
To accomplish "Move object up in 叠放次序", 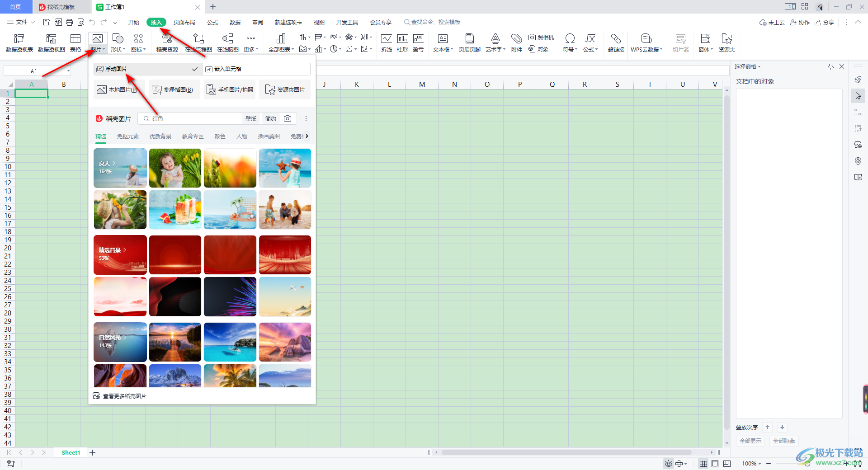I will pos(767,427).
